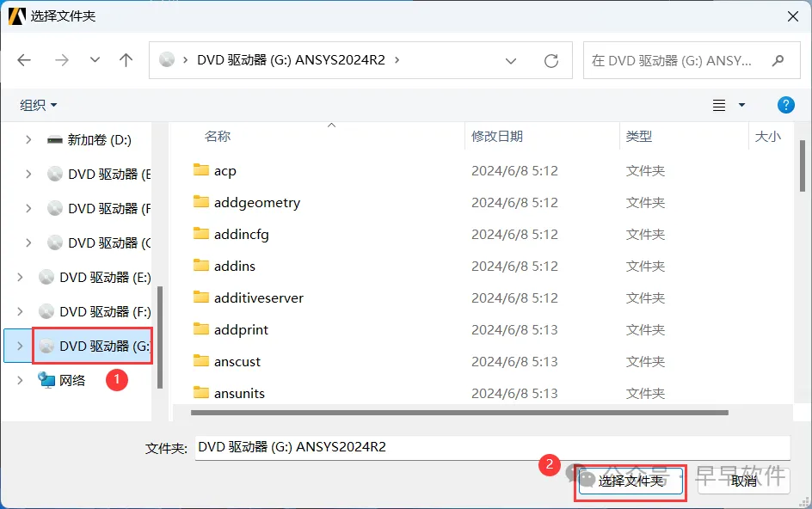Image resolution: width=812 pixels, height=509 pixels.
Task: Click the addgeometry folder name
Action: tap(257, 202)
